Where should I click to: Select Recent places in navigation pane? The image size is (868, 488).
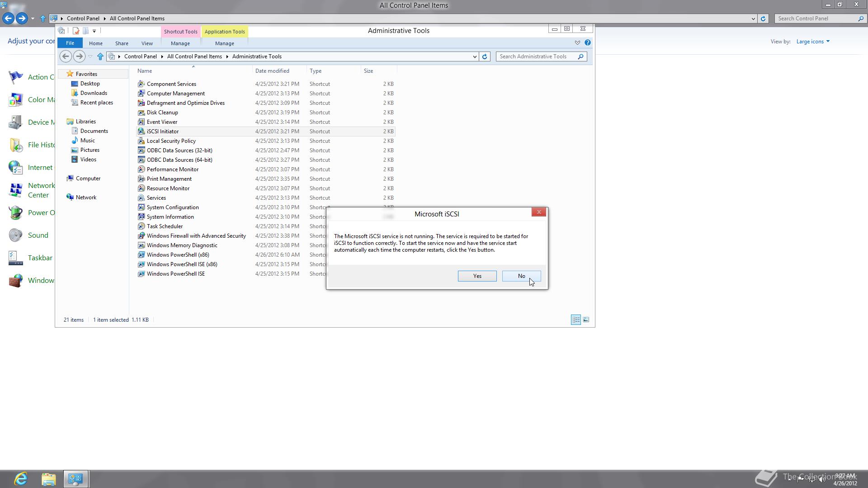[96, 103]
